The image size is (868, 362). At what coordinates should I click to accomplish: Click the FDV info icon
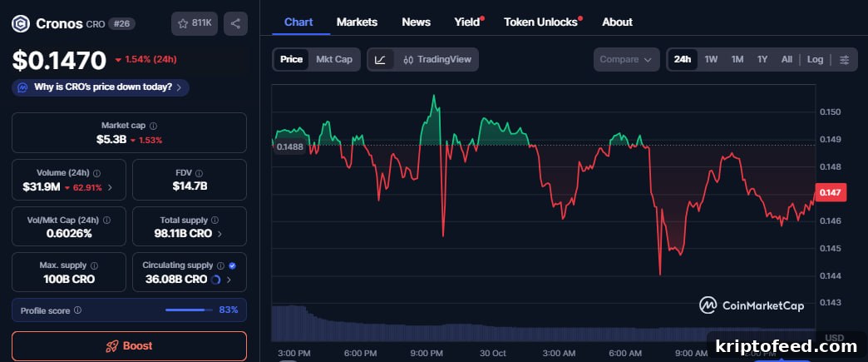[x=200, y=173]
